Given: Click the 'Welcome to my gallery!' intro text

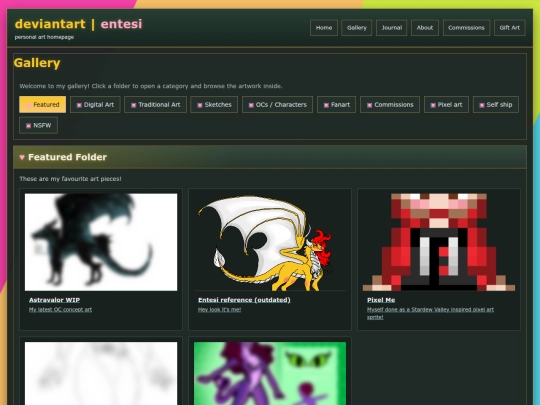Looking at the screenshot, I should pyautogui.click(x=151, y=86).
